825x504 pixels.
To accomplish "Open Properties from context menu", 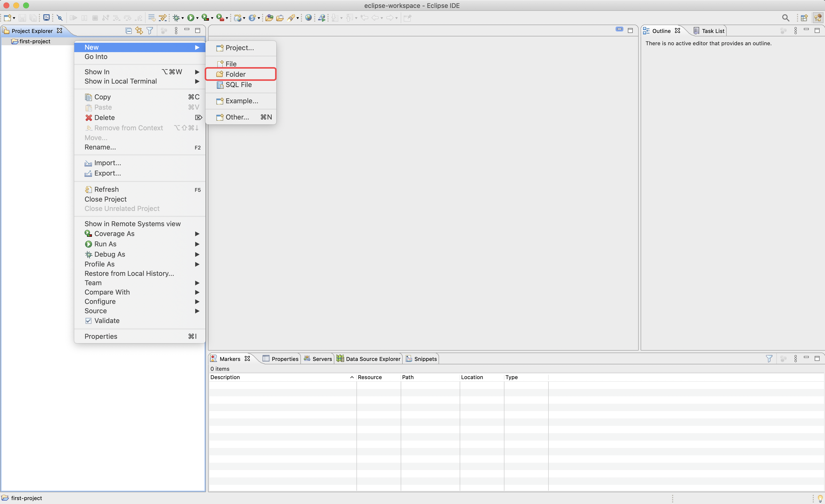I will pyautogui.click(x=140, y=336).
